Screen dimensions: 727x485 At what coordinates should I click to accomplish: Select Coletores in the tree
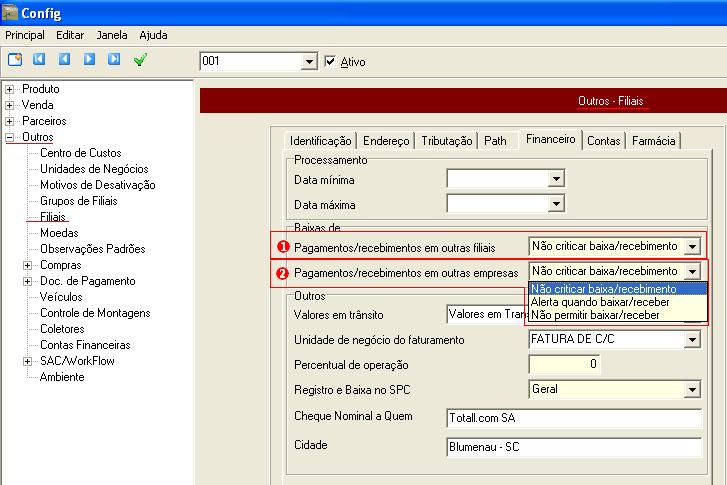(62, 329)
